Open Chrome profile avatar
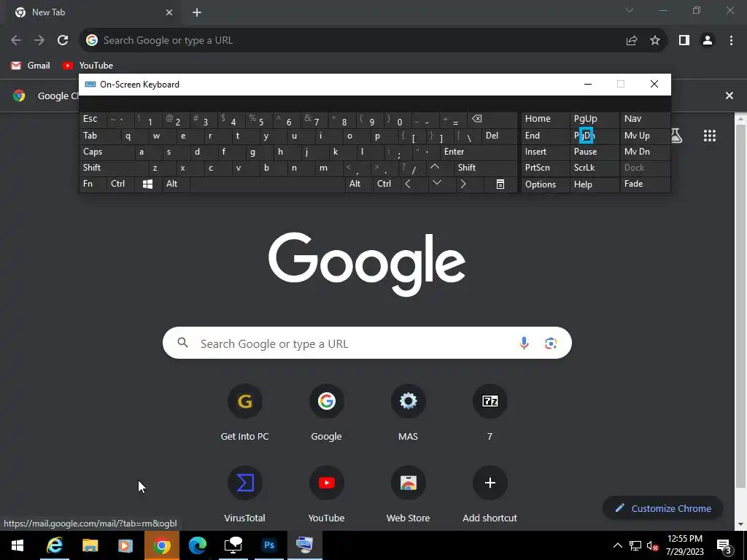Screen dimensions: 747x560 tap(708, 41)
